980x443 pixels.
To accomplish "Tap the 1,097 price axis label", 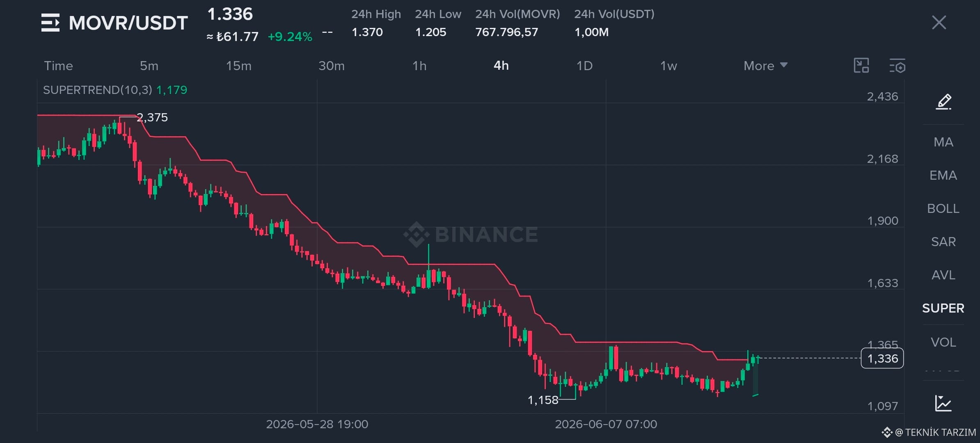I will pos(882,406).
